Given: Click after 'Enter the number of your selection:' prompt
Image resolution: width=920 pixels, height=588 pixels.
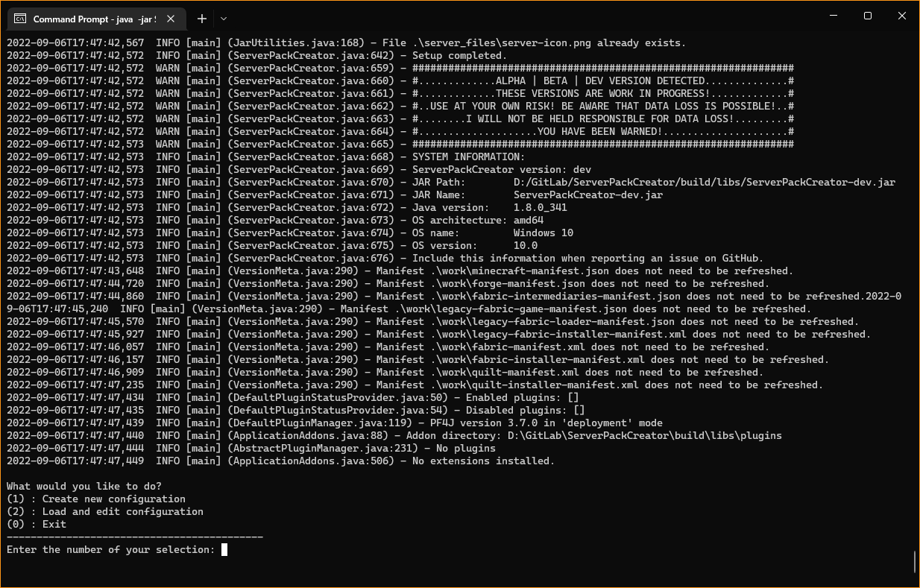Looking at the screenshot, I should [224, 550].
